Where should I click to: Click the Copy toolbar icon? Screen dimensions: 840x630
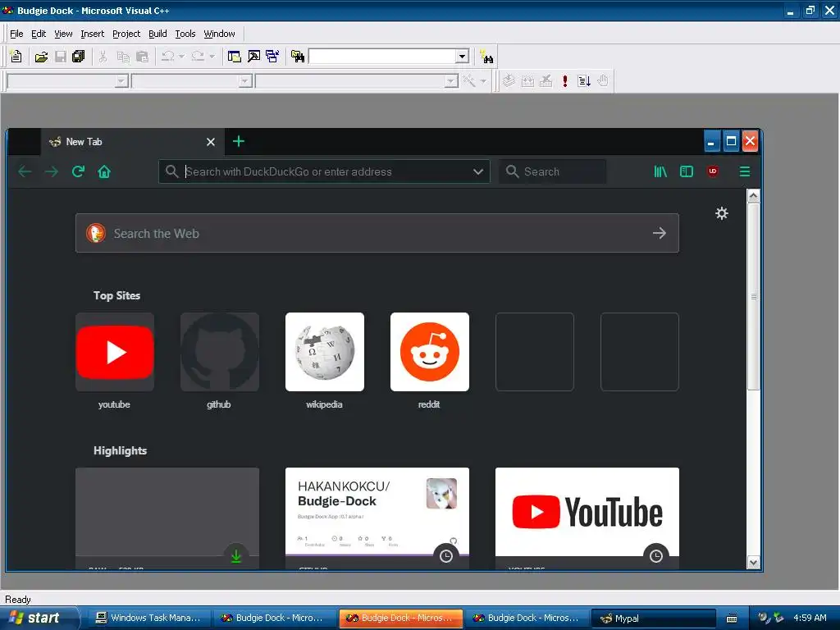click(x=123, y=57)
